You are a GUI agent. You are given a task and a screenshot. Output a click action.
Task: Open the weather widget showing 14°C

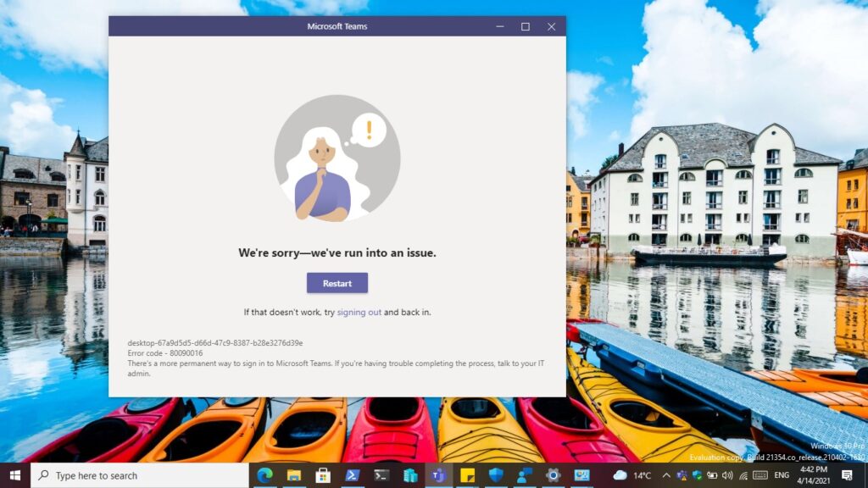click(632, 475)
